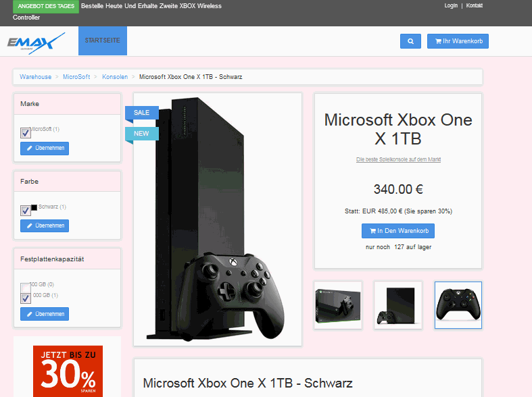532x397 pixels.
Task: Go to the Startseite tab
Action: click(103, 41)
